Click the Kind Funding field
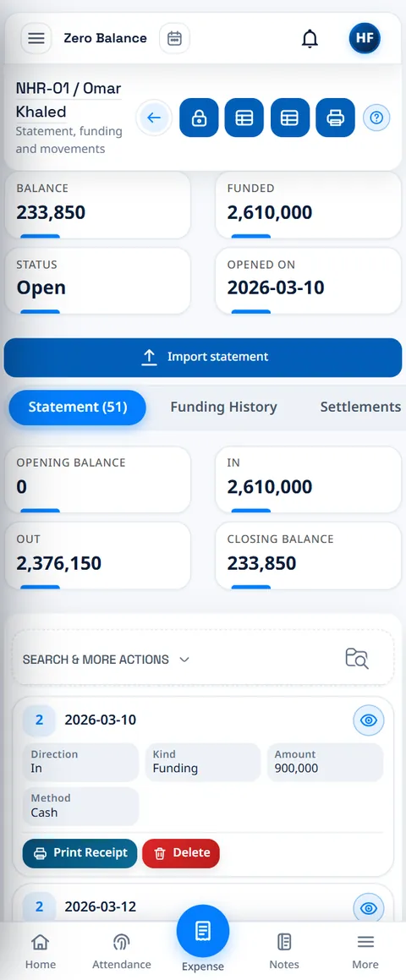The height and width of the screenshot is (980, 406). [x=203, y=762]
